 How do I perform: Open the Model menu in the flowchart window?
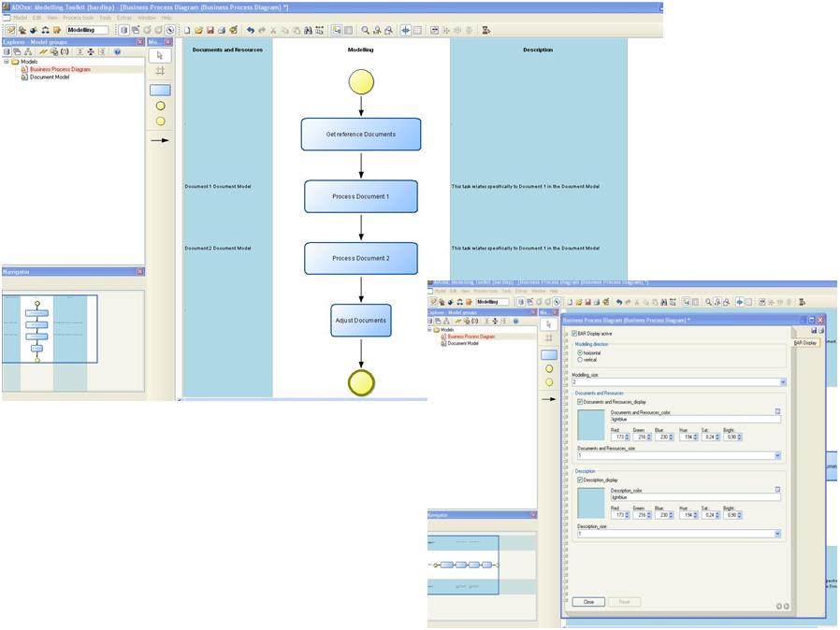tap(20, 18)
